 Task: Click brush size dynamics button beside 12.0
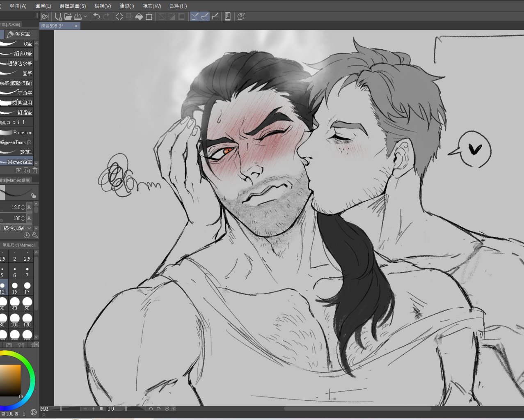point(29,207)
